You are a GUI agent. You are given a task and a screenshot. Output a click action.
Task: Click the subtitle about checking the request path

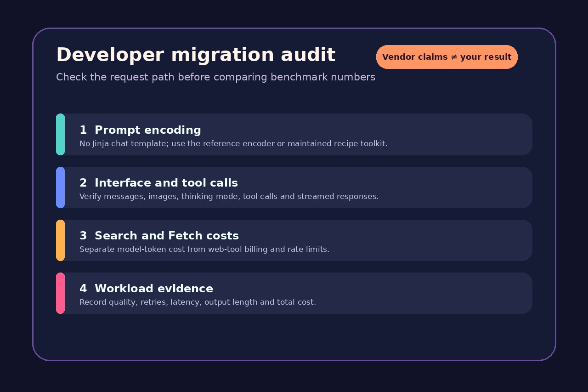[215, 77]
